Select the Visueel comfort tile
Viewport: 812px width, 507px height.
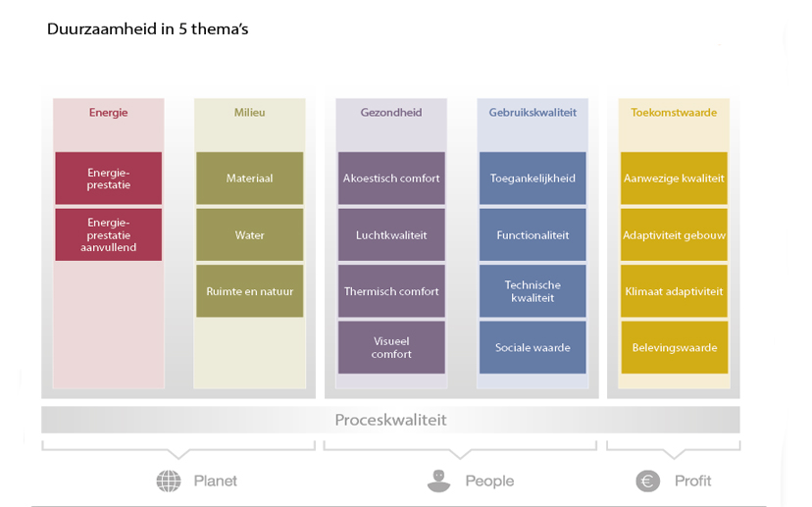391,347
